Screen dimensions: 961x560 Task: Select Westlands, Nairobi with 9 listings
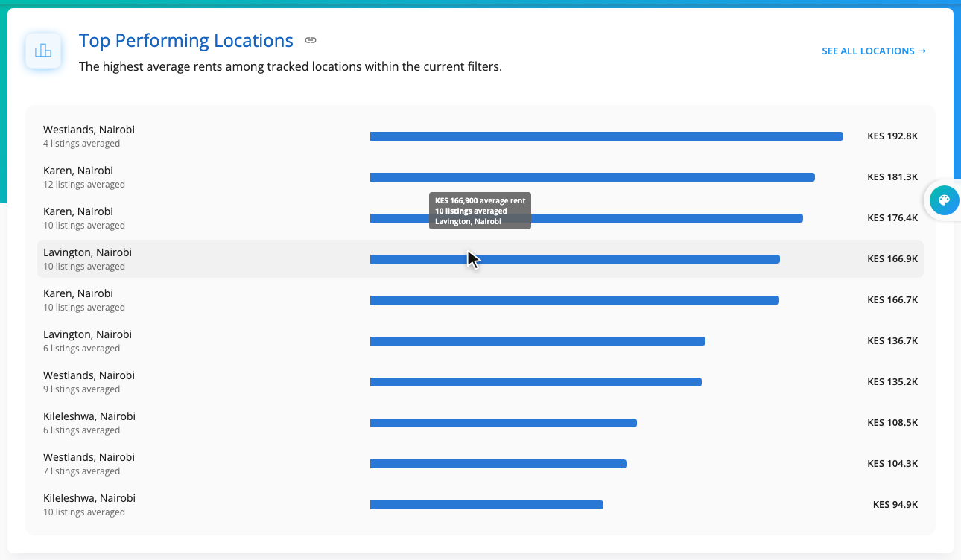point(480,382)
